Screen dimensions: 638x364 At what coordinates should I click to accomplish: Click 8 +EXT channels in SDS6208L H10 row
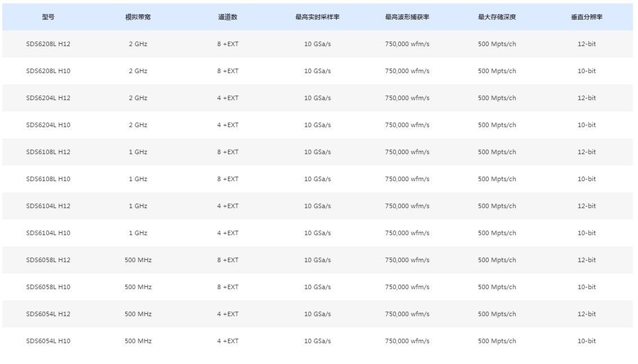(228, 71)
